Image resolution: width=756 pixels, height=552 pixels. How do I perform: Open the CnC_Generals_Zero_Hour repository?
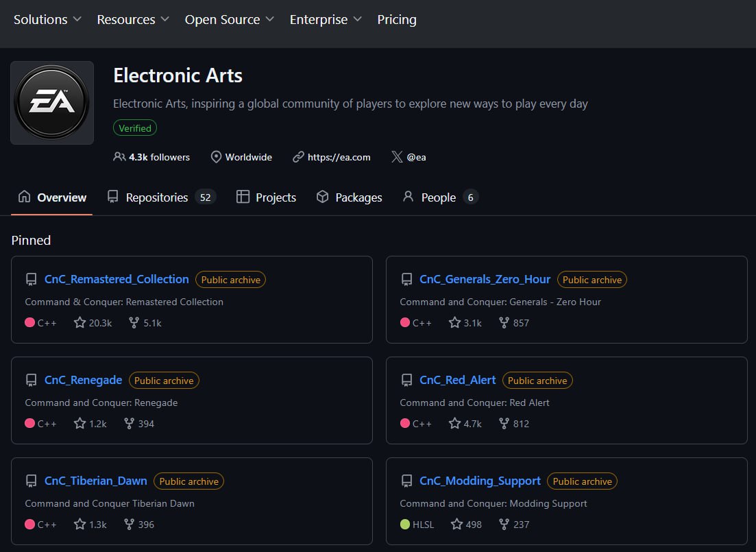point(485,279)
